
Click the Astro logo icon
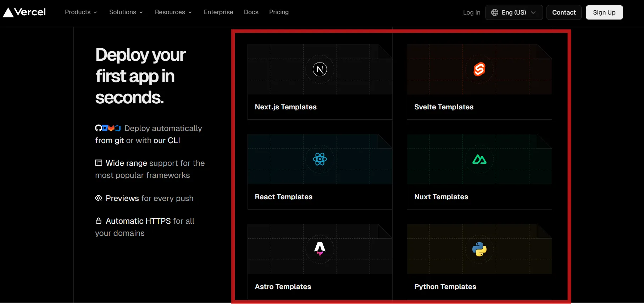tap(320, 249)
